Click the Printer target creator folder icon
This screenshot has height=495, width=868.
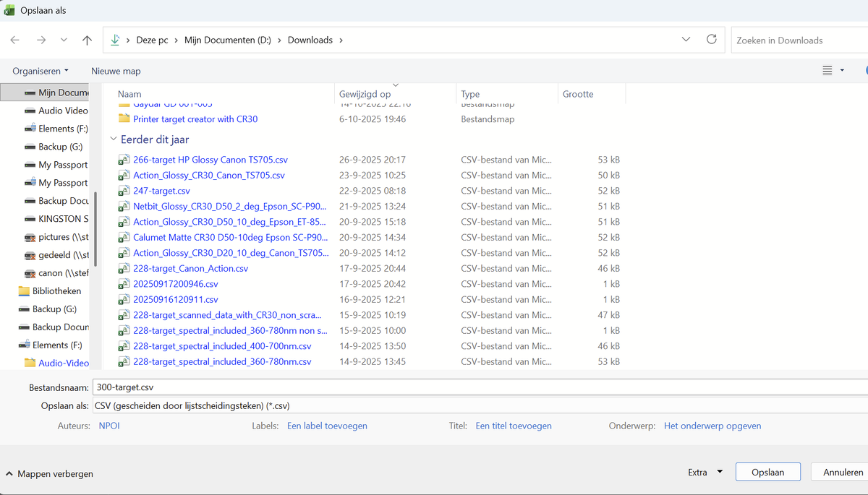[x=124, y=119]
